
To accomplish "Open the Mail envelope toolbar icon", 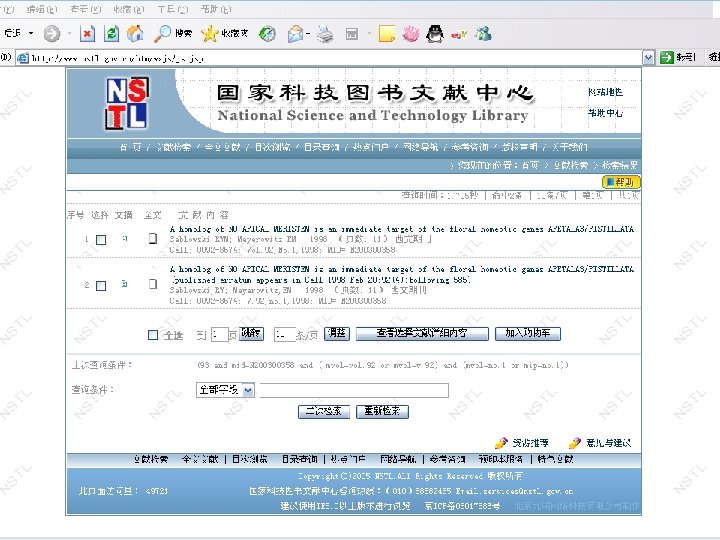I will (295, 34).
